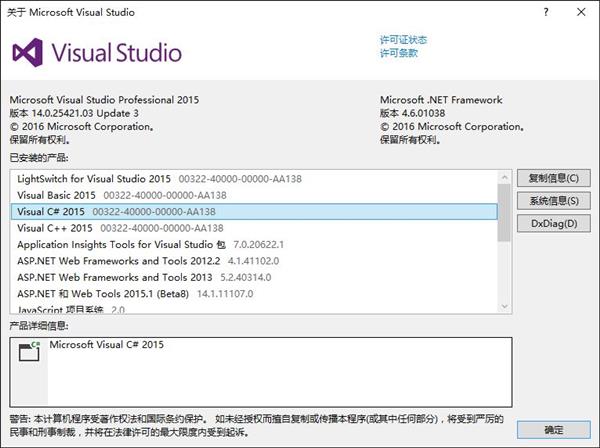
Task: Select ASP.NET Web Frameworks and Tools 2012.2
Action: (x=254, y=261)
